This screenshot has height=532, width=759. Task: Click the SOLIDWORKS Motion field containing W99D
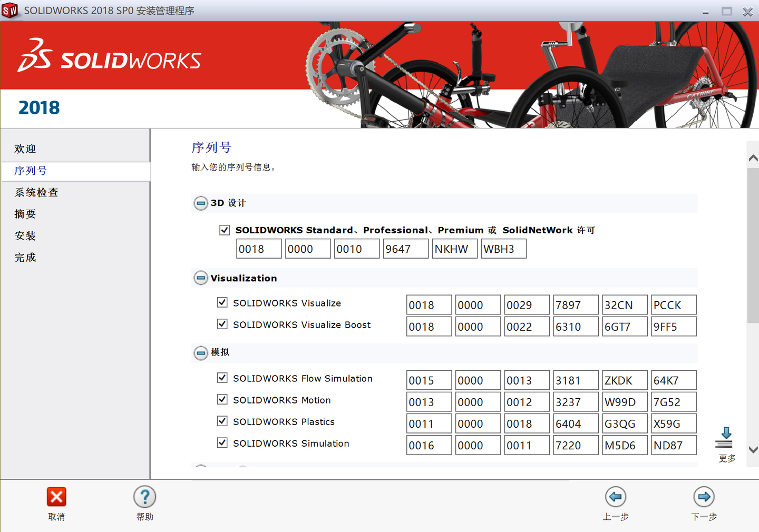(625, 402)
